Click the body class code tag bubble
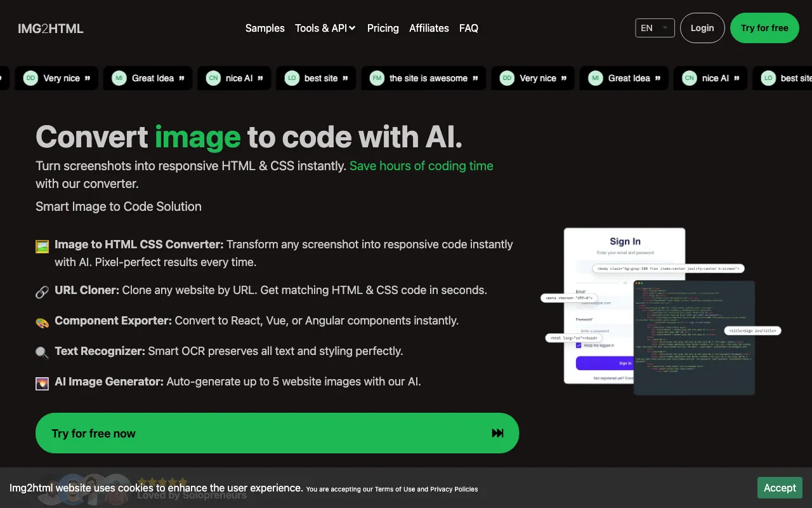The height and width of the screenshot is (508, 812). click(x=668, y=269)
